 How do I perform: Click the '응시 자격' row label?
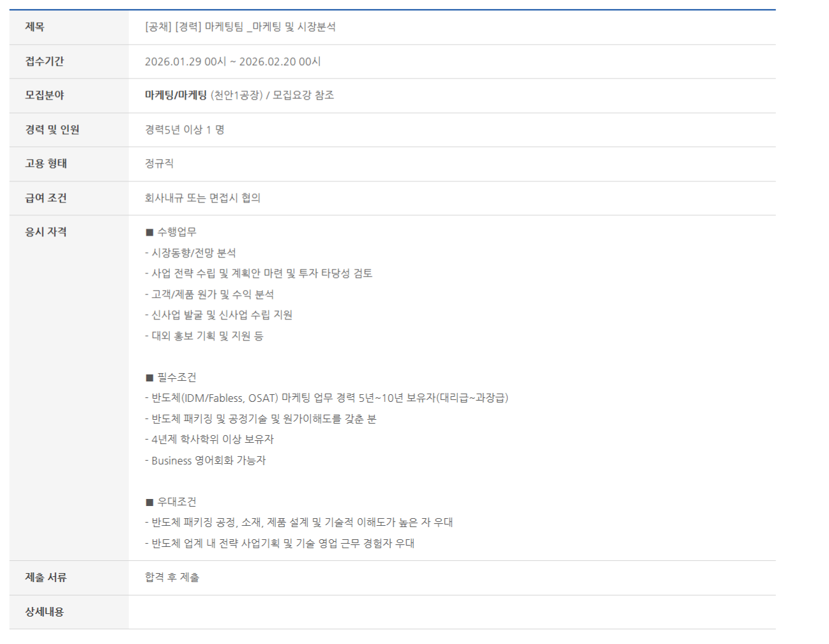(45, 232)
